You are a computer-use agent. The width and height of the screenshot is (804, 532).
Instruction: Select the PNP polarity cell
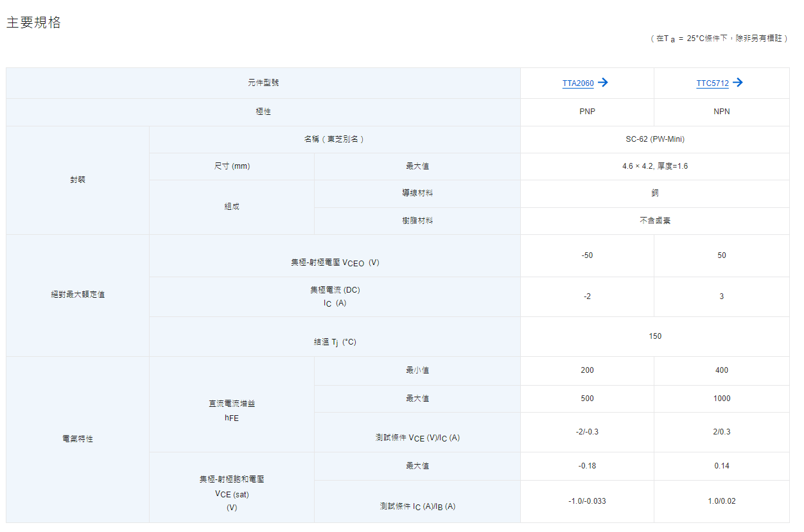587,112
